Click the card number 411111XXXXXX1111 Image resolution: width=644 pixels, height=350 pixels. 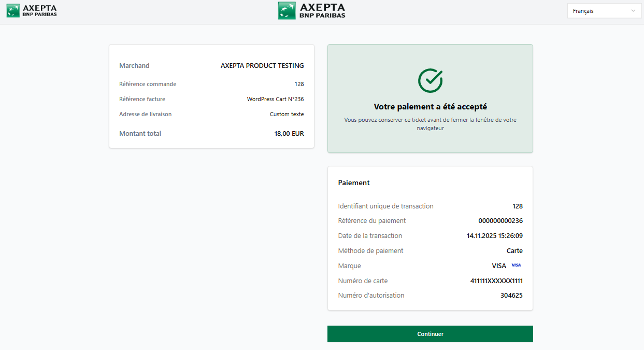point(496,281)
